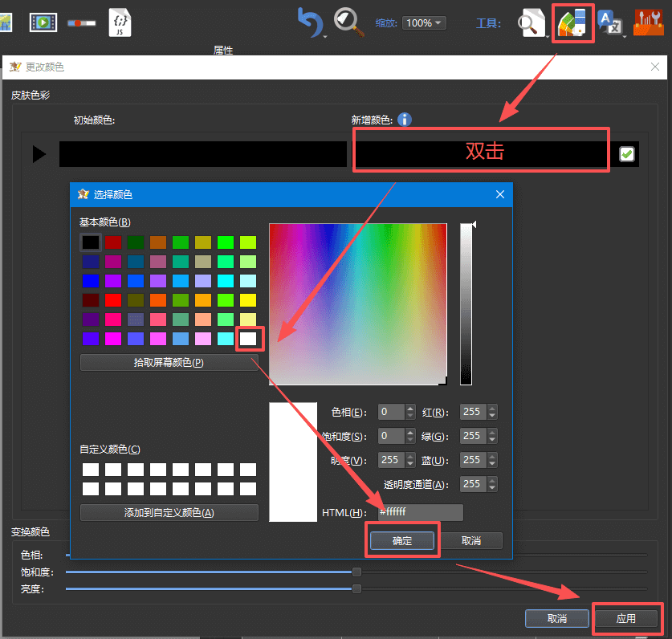This screenshot has width=672, height=639.
Task: Click the 饱和度 slider handle
Action: (356, 572)
